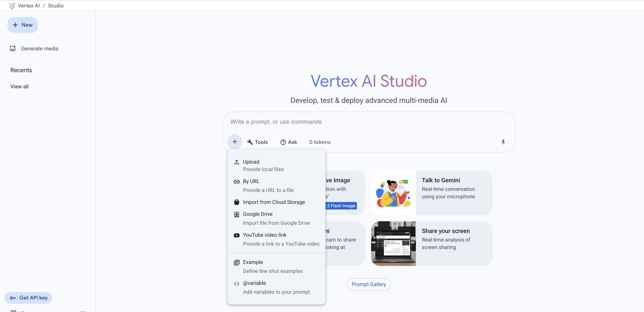Screen dimensions: 644x312
Task: Open Talk to Gemini card
Action: click(x=432, y=193)
